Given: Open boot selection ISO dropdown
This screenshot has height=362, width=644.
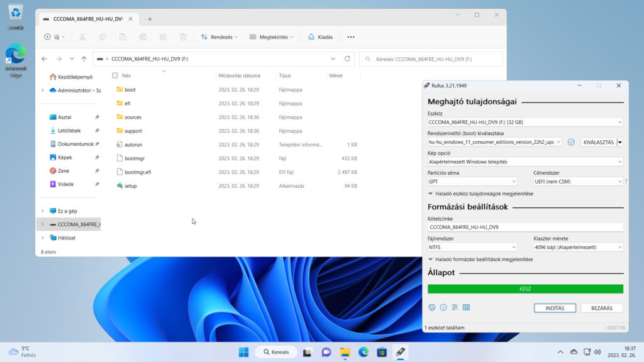Looking at the screenshot, I should 494,142.
